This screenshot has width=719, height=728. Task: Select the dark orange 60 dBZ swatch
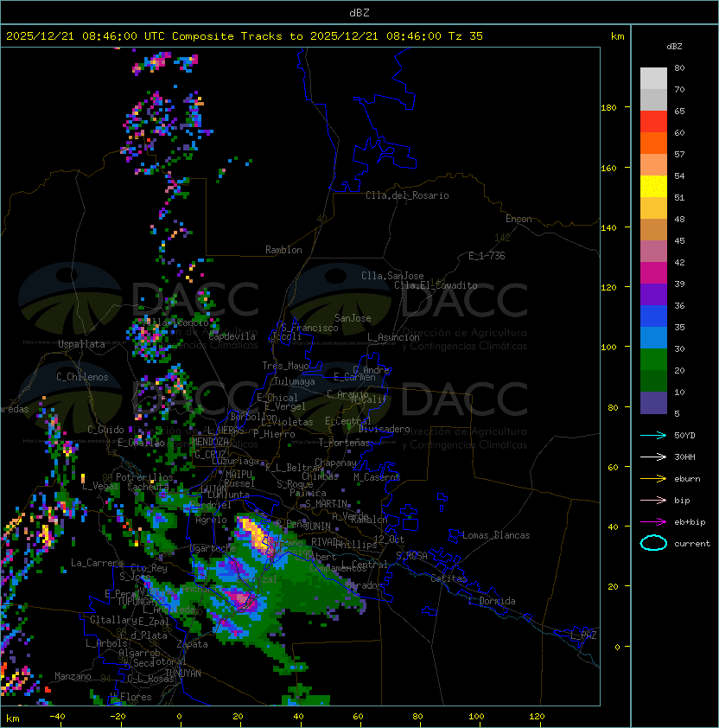pos(653,143)
